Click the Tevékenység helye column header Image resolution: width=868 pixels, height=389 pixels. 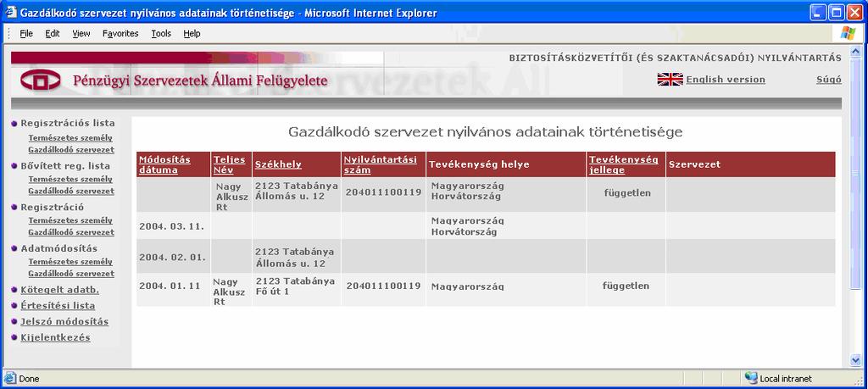pyautogui.click(x=479, y=164)
